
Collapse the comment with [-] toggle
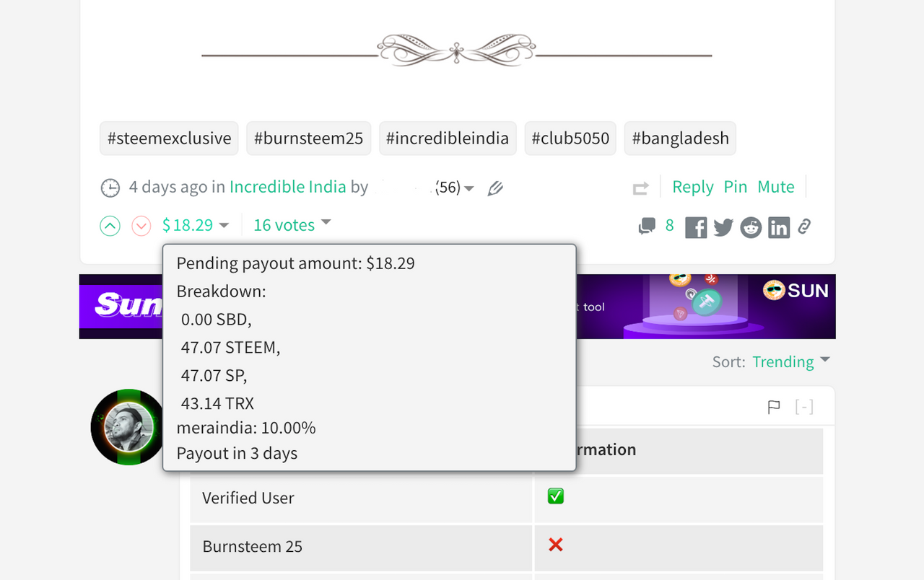(804, 407)
